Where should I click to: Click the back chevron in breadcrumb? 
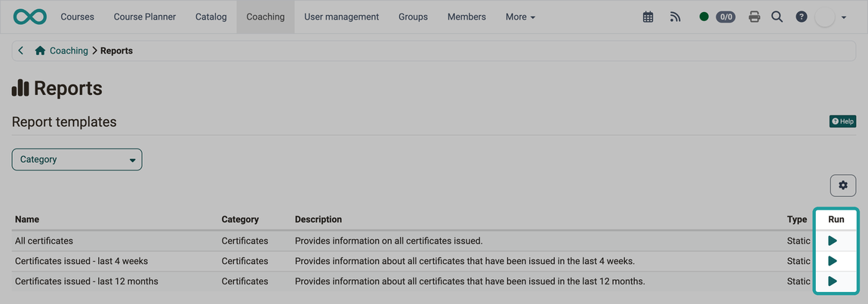21,51
